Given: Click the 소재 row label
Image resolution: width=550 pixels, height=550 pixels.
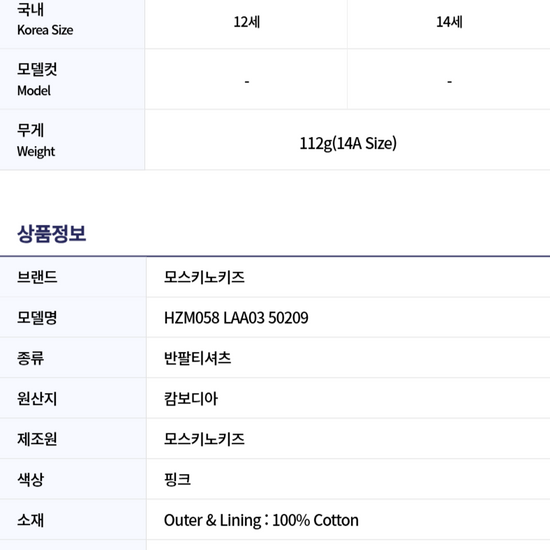Looking at the screenshot, I should [31, 520].
